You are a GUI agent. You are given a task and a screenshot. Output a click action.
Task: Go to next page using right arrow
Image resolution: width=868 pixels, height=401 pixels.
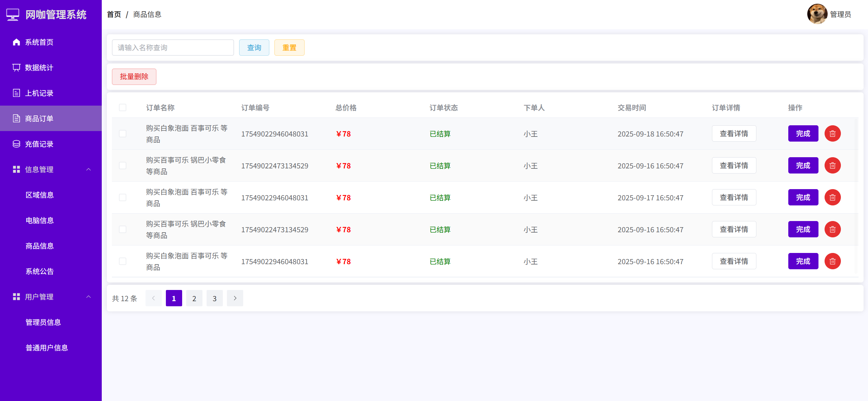[235, 298]
